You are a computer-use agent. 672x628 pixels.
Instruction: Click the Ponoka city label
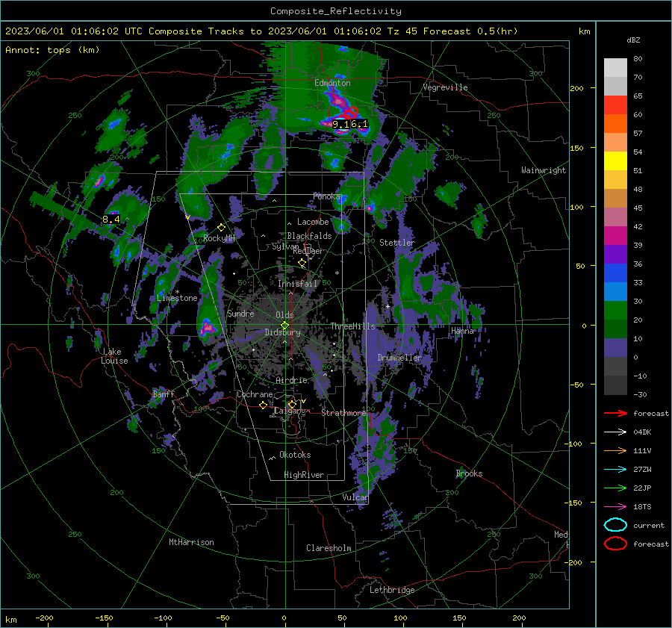point(327,196)
